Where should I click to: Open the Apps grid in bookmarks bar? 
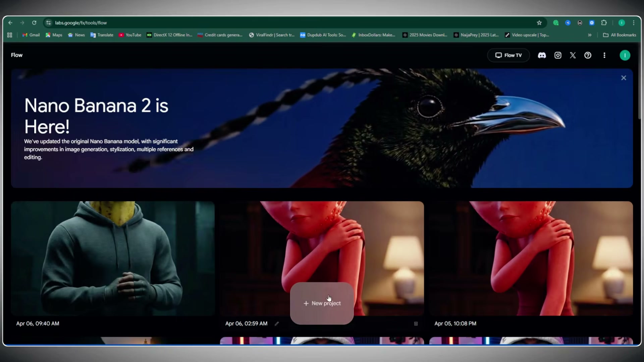point(10,35)
